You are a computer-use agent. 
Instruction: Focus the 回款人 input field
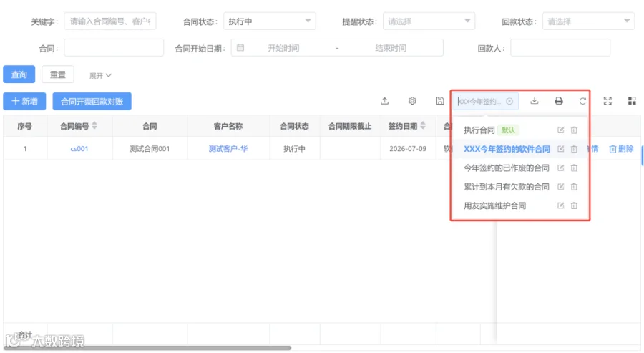(x=560, y=48)
